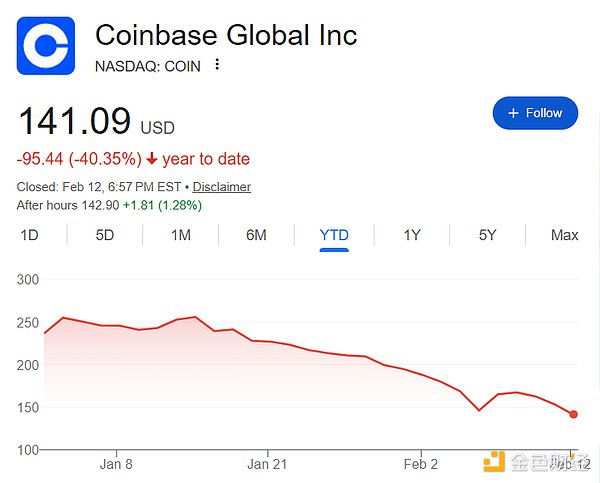Click the Coinbase logo icon

coord(46,46)
